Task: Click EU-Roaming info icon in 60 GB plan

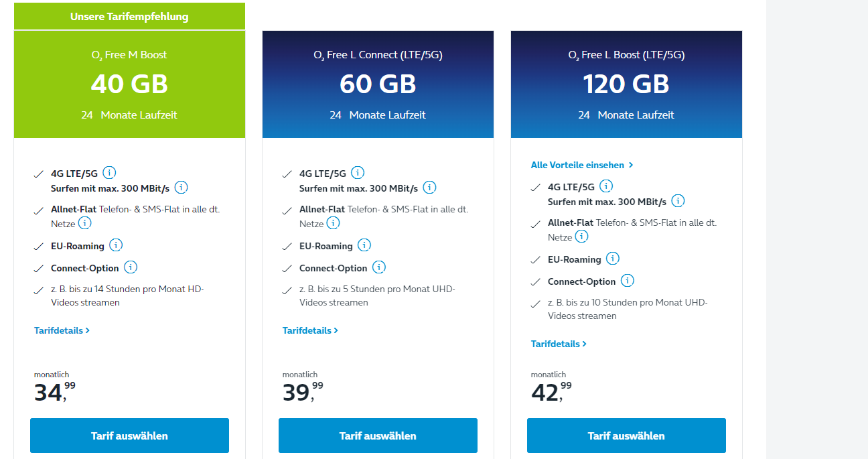Action: coord(364,245)
